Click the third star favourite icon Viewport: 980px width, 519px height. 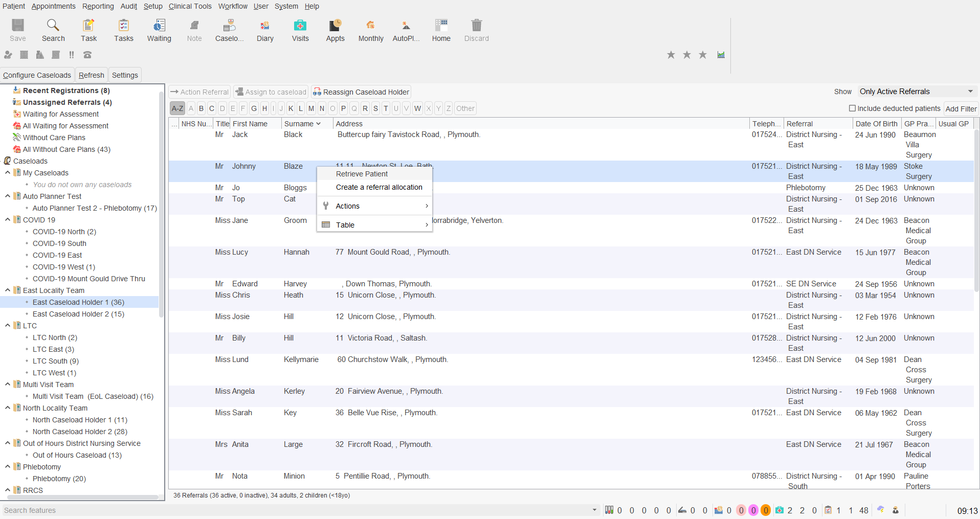click(x=703, y=55)
